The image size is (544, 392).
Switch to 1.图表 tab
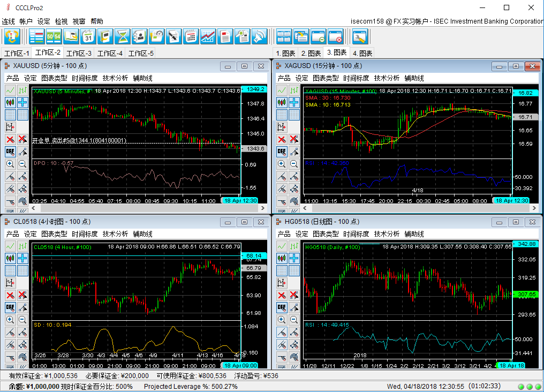coord(285,53)
